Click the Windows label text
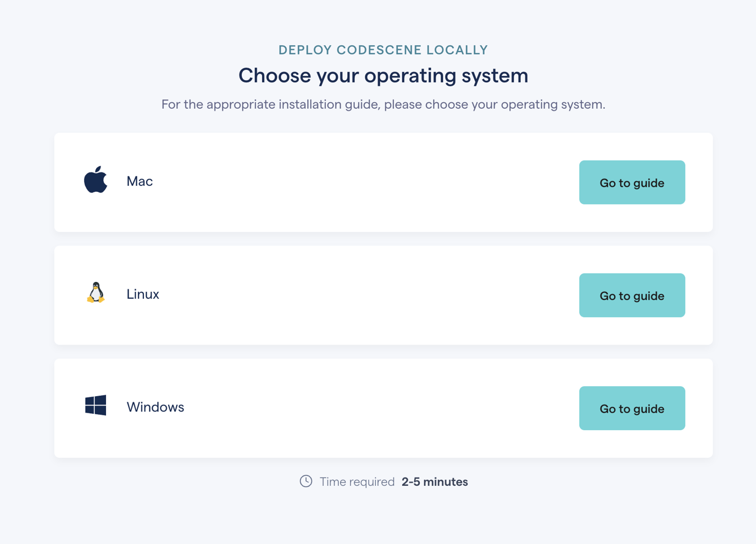Screen dimensions: 756x544 coord(155,407)
